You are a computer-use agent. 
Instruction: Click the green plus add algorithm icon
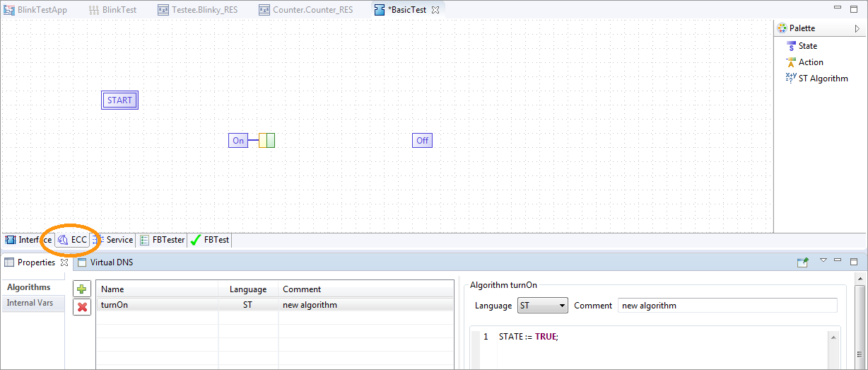coord(82,289)
